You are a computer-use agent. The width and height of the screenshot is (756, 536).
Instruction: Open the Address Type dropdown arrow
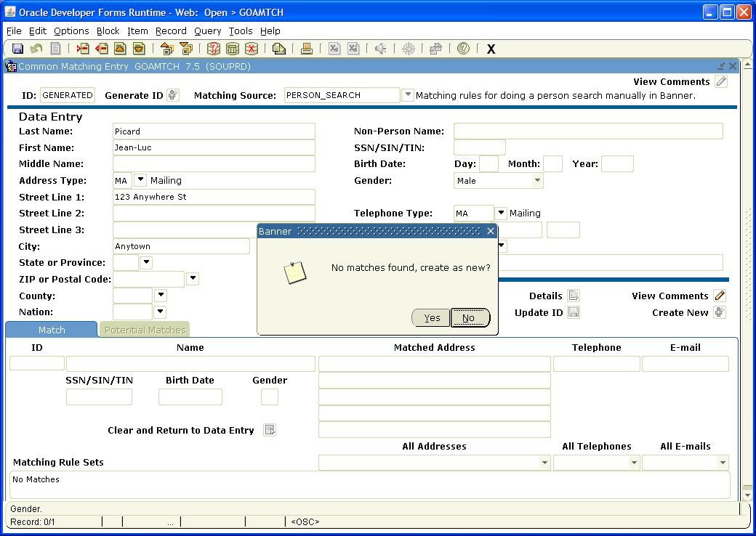click(x=140, y=180)
